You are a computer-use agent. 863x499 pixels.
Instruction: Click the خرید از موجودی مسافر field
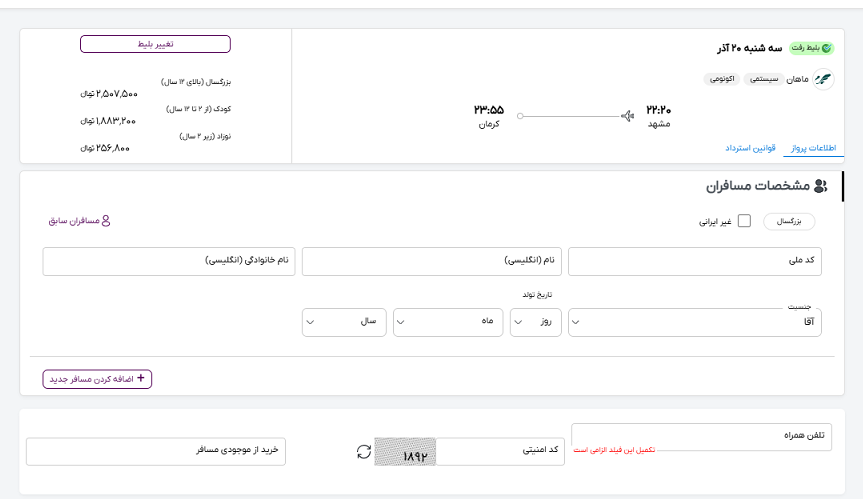156,451
